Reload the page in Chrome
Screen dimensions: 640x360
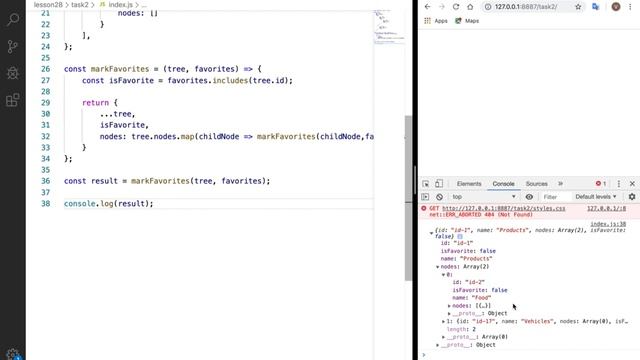[456, 7]
